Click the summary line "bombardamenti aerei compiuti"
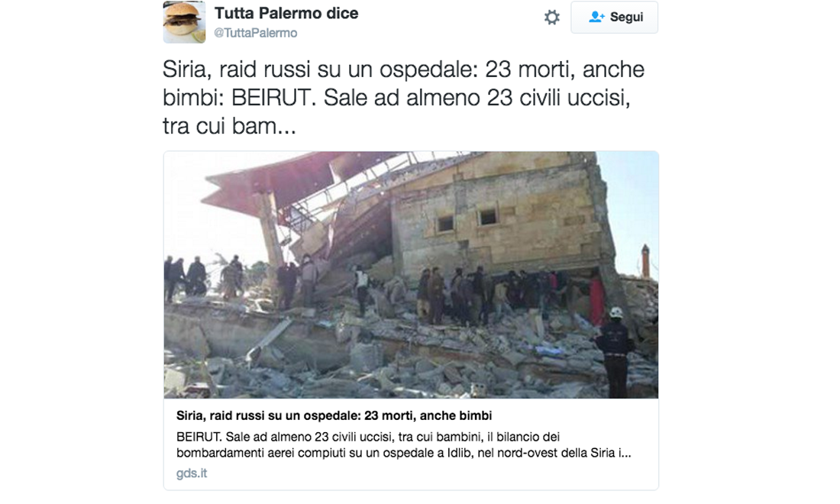Screen dimensions: 840x504 (403, 453)
